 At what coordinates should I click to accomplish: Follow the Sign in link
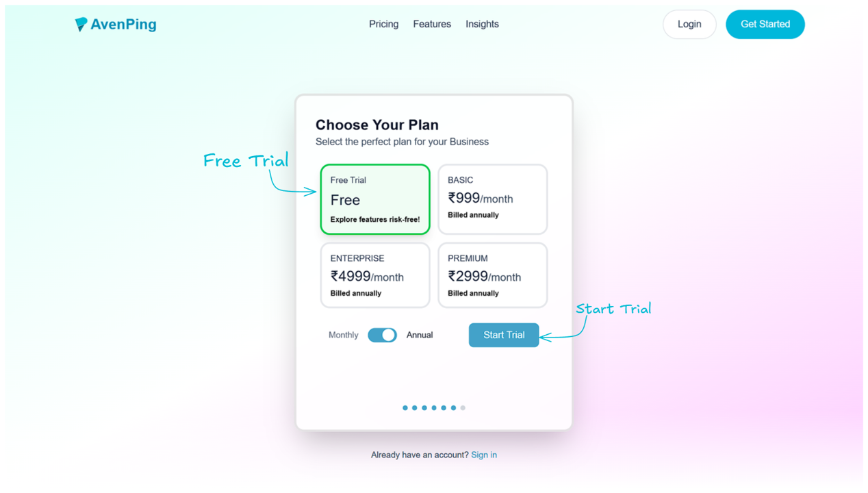[484, 455]
